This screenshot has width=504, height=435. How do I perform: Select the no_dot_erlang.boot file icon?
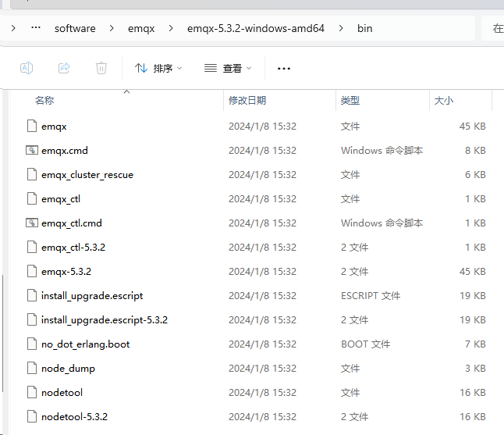coord(32,344)
